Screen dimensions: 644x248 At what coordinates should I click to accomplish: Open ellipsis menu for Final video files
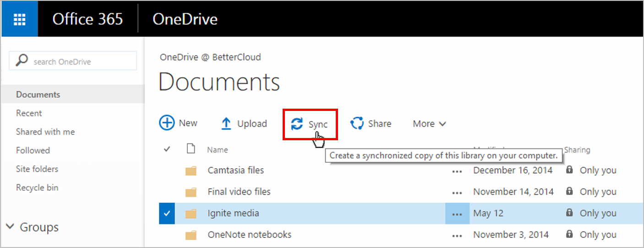coord(457,192)
